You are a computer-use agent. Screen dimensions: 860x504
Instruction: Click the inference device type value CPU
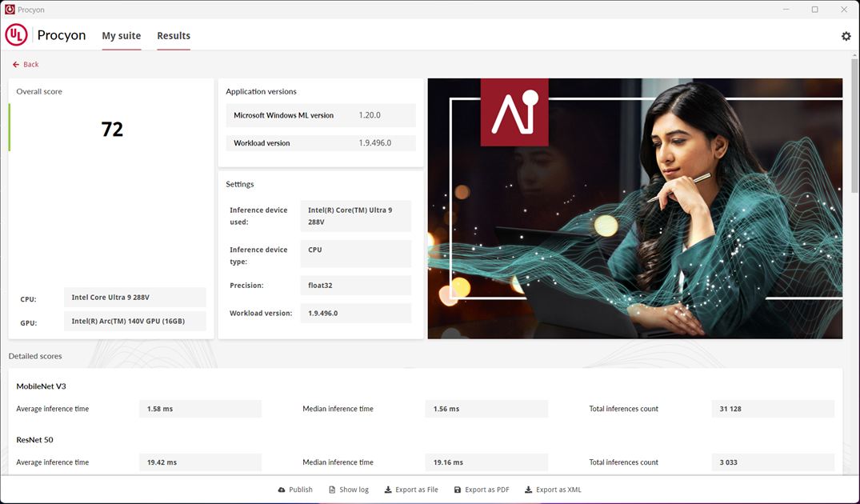(x=356, y=254)
